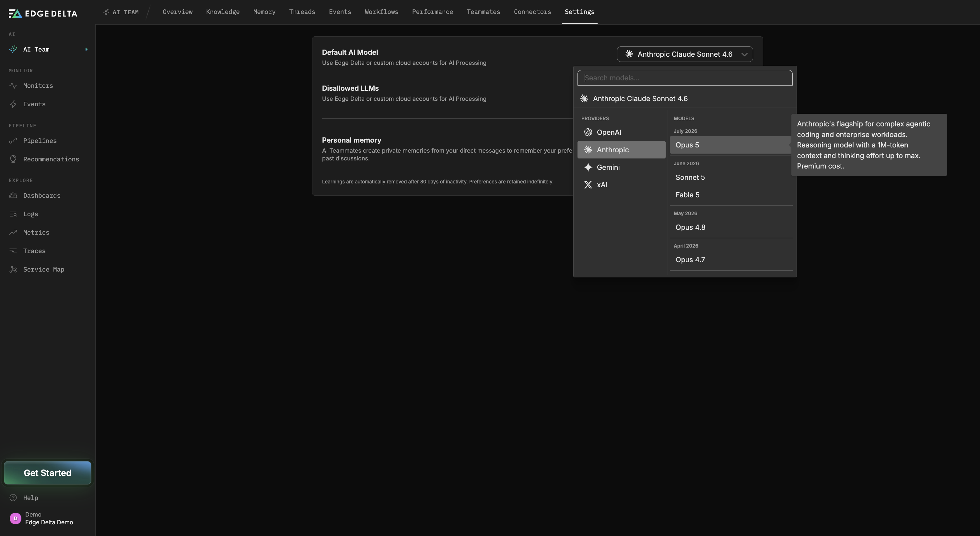Viewport: 980px width, 536px height.
Task: Open the Performance tab
Action: 432,12
